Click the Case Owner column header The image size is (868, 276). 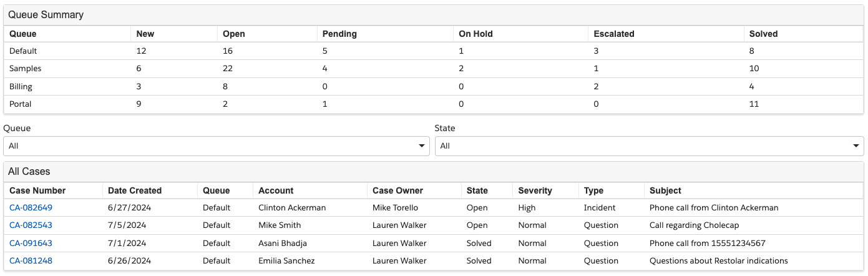coord(397,191)
